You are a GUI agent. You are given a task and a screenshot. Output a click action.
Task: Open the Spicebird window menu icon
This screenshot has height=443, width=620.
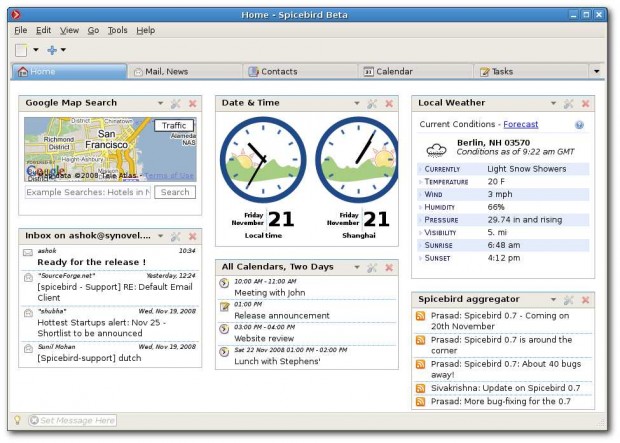click(16, 15)
